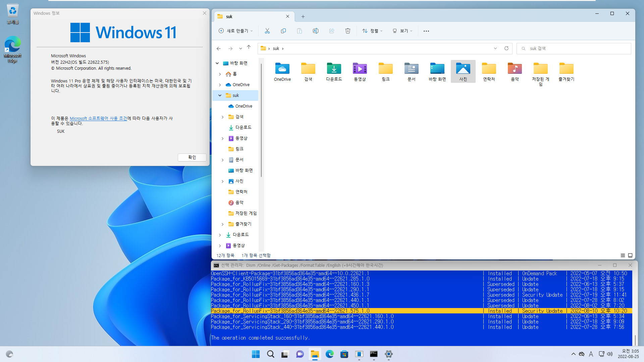Viewport: 644px width, 362px height.
Task: Click the Delete trash icon in Explorer toolbar
Action: 347,31
